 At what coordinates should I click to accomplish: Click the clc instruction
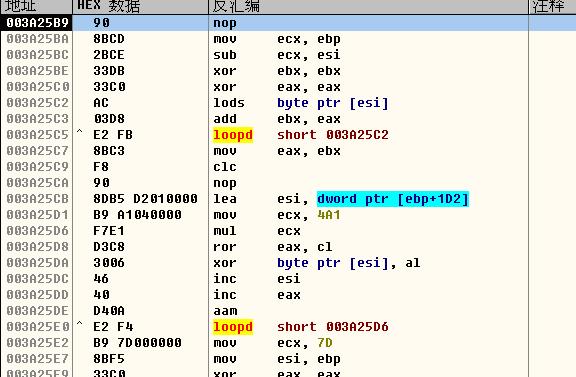coord(225,167)
